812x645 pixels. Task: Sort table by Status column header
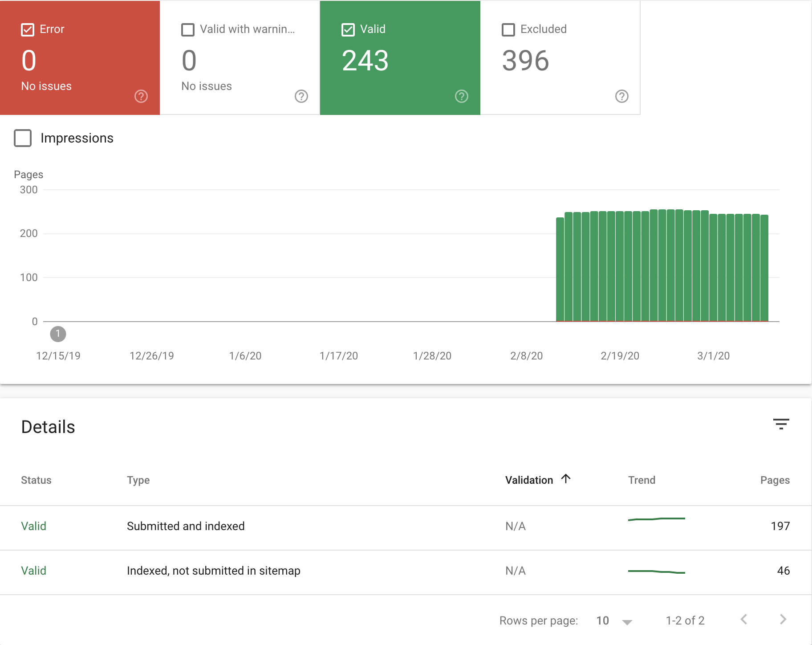click(36, 480)
